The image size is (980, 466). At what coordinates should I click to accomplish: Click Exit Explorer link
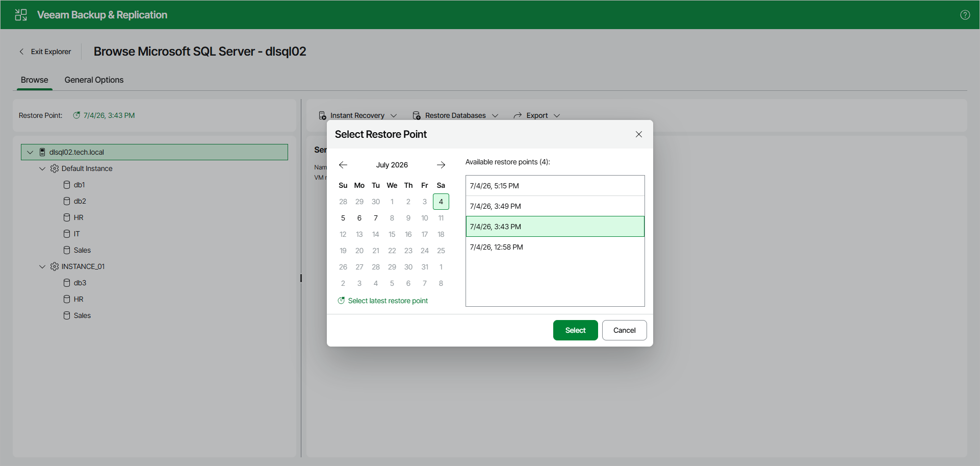(51, 52)
